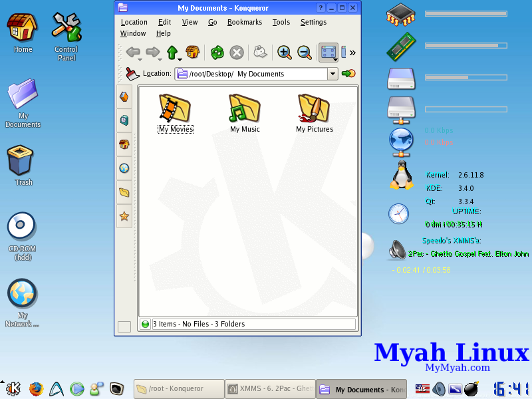Zoom in on icon view
Screen dimensions: 532x399
click(285, 53)
